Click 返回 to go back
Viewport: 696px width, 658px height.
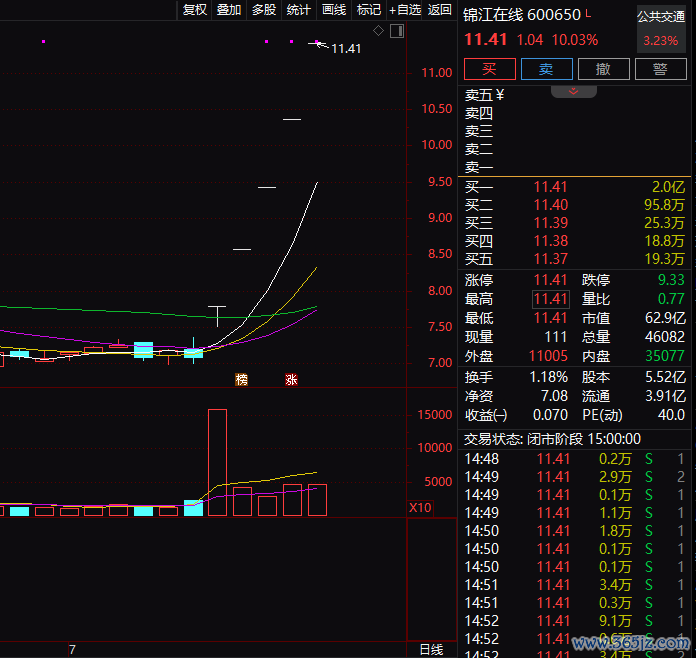(x=439, y=9)
